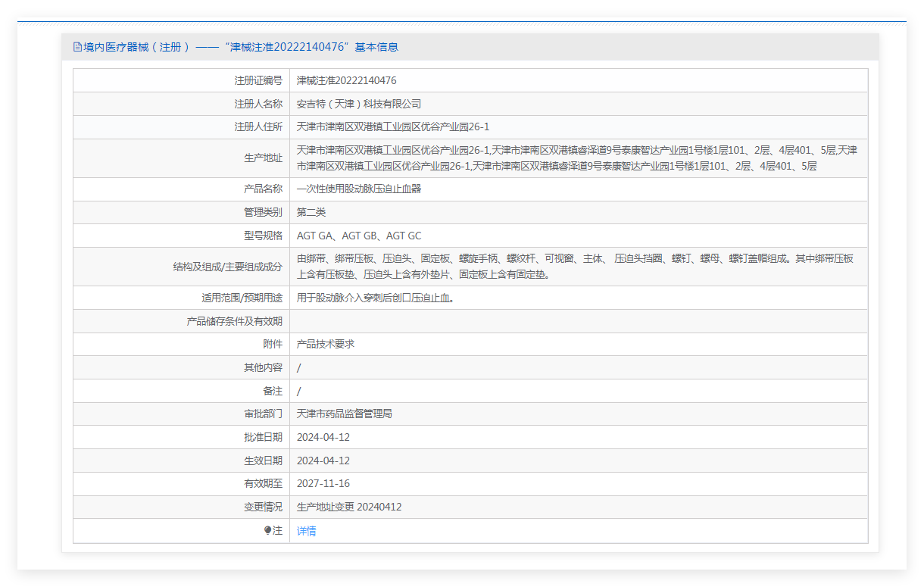The width and height of the screenshot is (924, 587).
Task: Click intended use text 用于股动脉介入穿刺后创口压迫止血
Action: tap(376, 298)
